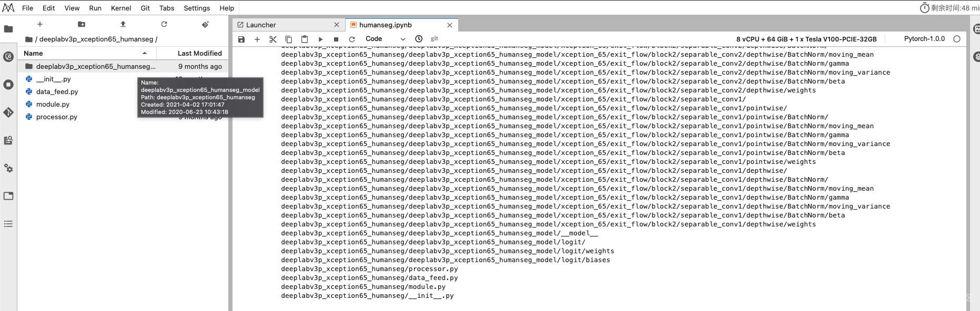
Task: Click the new launcher plus button in file browser
Action: tap(40, 24)
